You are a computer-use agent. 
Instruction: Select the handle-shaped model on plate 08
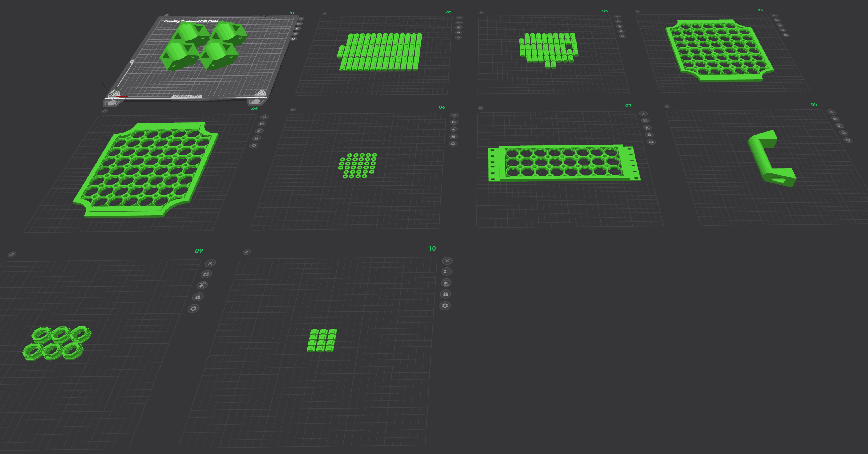771,158
